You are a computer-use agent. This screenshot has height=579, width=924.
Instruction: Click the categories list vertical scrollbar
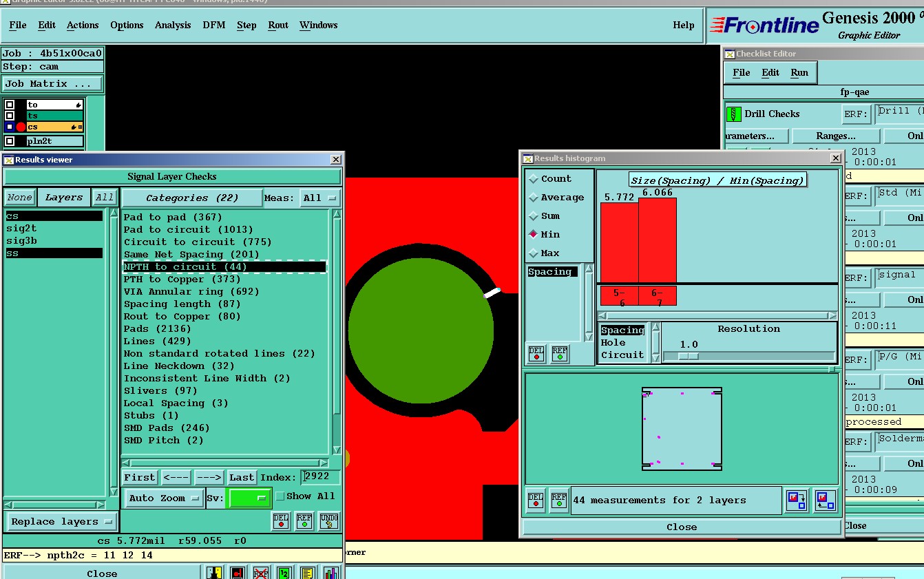tap(337, 332)
